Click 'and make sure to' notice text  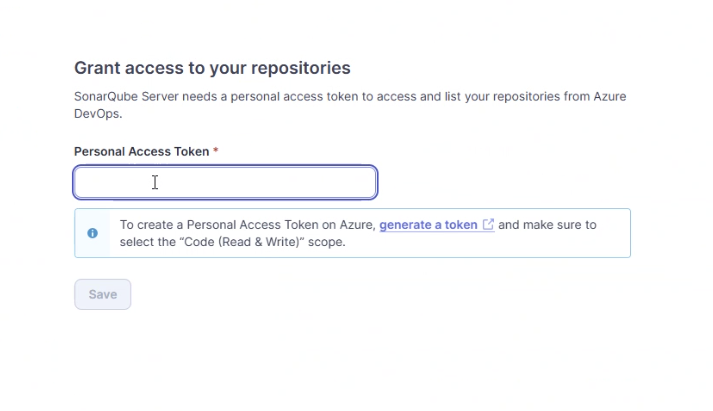547,225
